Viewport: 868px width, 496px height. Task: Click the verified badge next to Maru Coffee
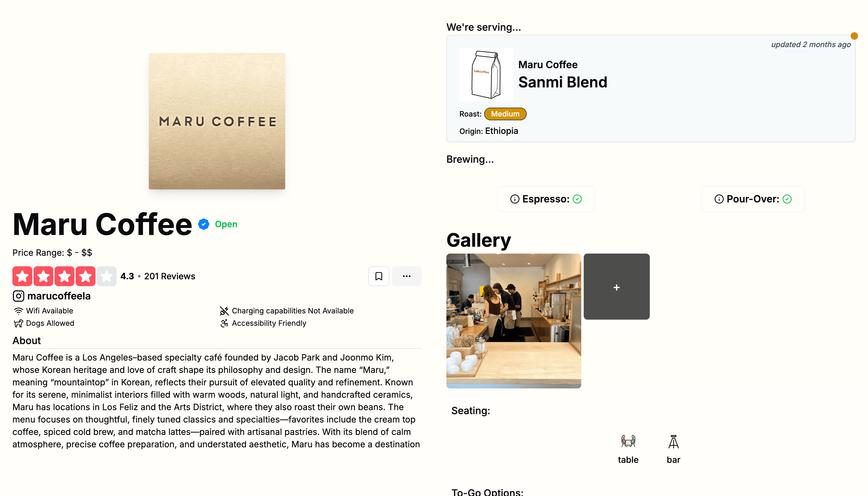pyautogui.click(x=203, y=224)
